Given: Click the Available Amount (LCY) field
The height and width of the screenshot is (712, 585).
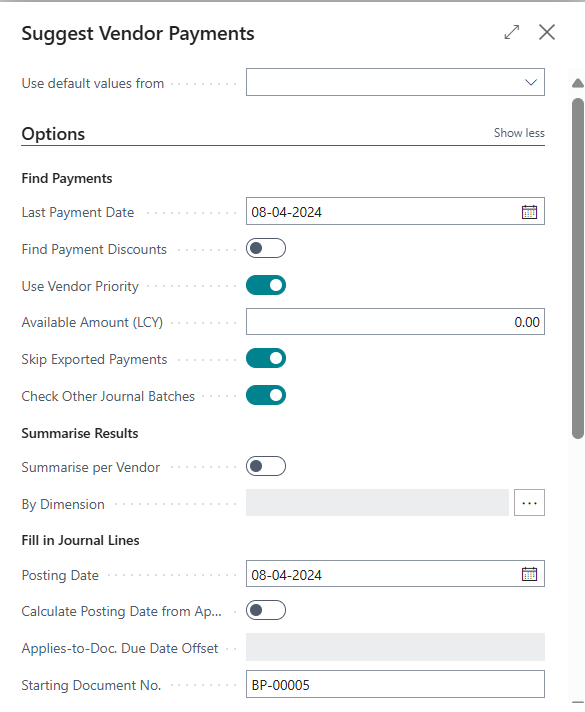Looking at the screenshot, I should (395, 322).
